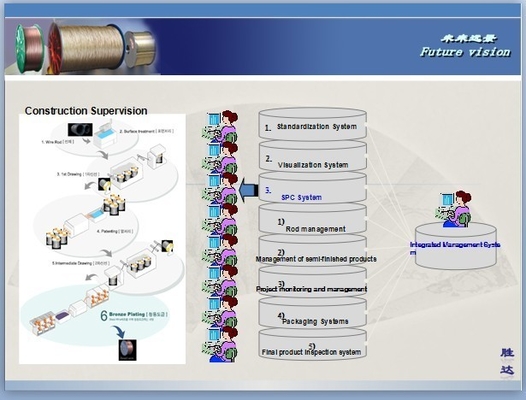The height and width of the screenshot is (400, 526).
Task: Click the Integrated Management System cylinder
Action: 456,246
